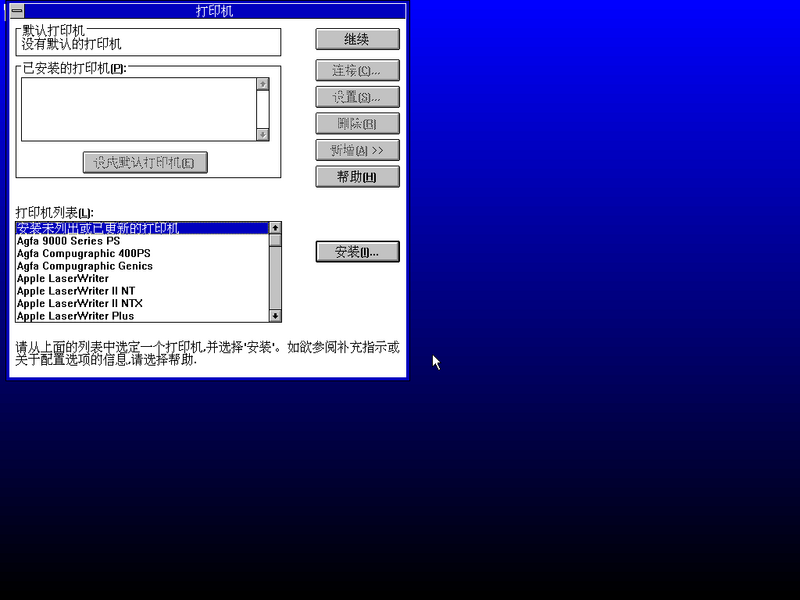Click the 新增(A) >> button
The height and width of the screenshot is (600, 800).
(x=357, y=150)
